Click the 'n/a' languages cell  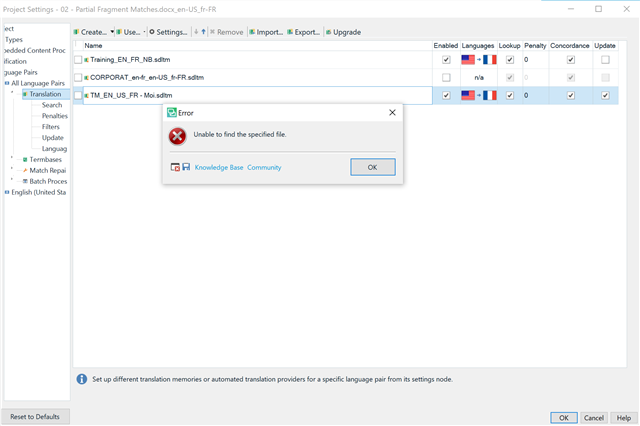(479, 78)
